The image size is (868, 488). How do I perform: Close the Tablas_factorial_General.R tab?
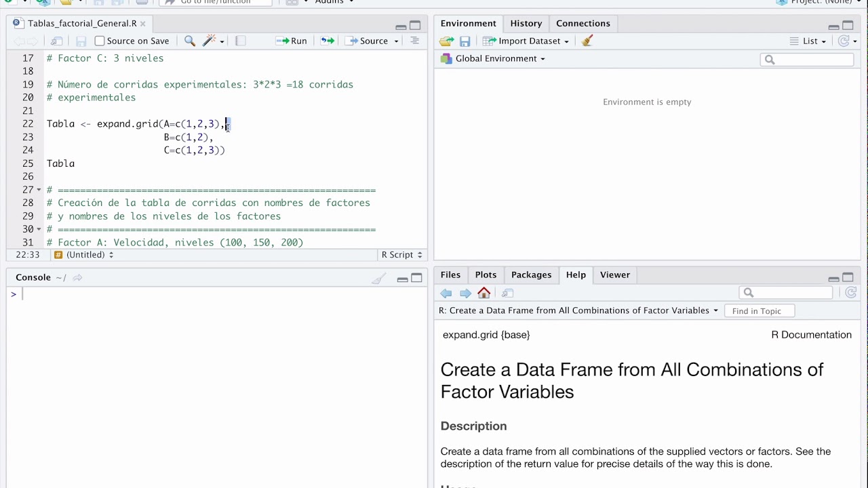[142, 23]
